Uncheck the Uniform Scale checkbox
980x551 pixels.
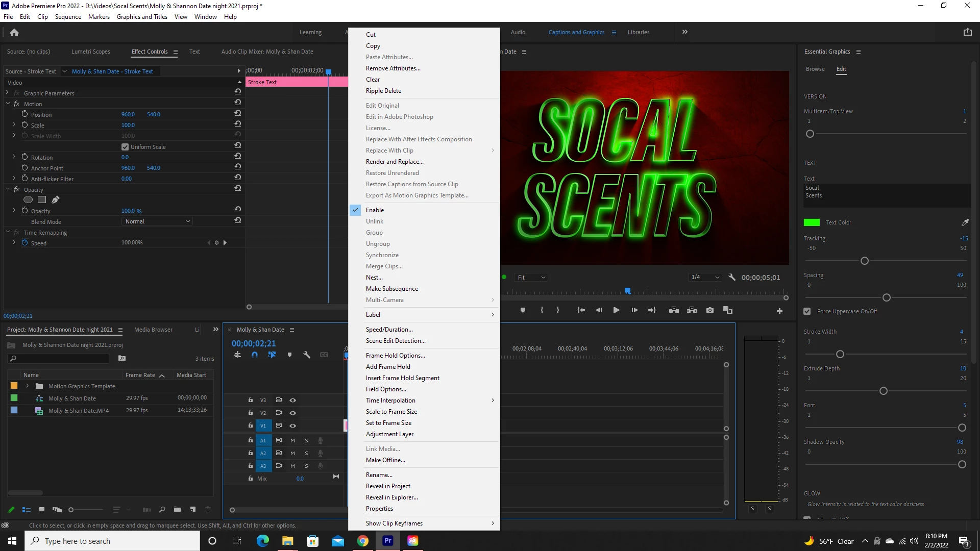pos(125,147)
